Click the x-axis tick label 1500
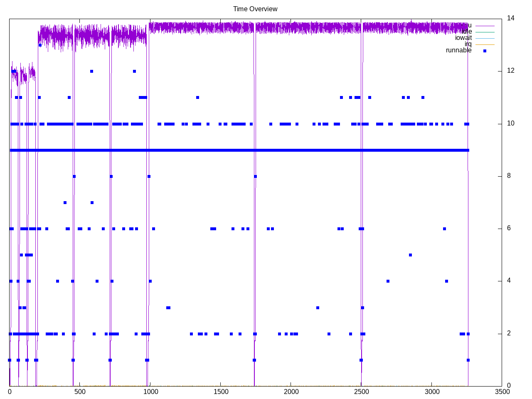Image resolution: width=532 pixels, height=399 pixels. click(x=220, y=392)
